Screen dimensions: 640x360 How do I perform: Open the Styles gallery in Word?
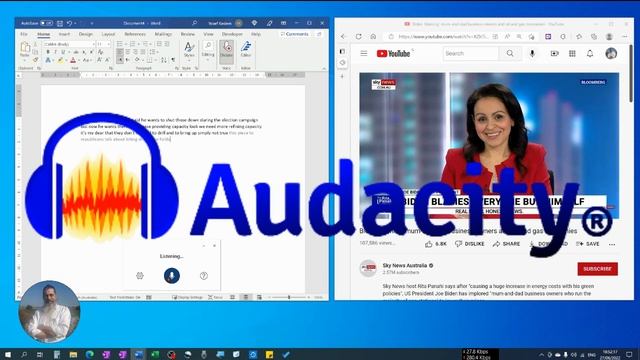[189, 51]
